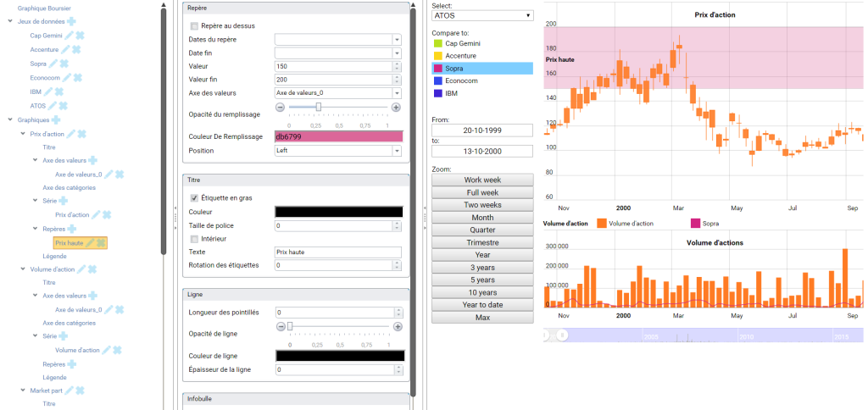Delete the ATOS dataset
Viewport: 868px width, 410px height.
tap(64, 105)
